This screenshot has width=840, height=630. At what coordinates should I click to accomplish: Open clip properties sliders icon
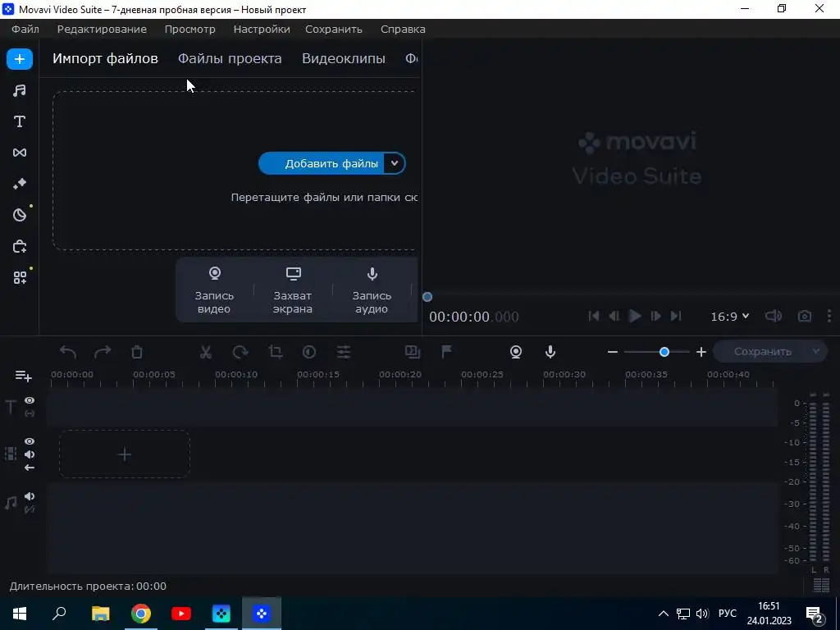click(344, 352)
